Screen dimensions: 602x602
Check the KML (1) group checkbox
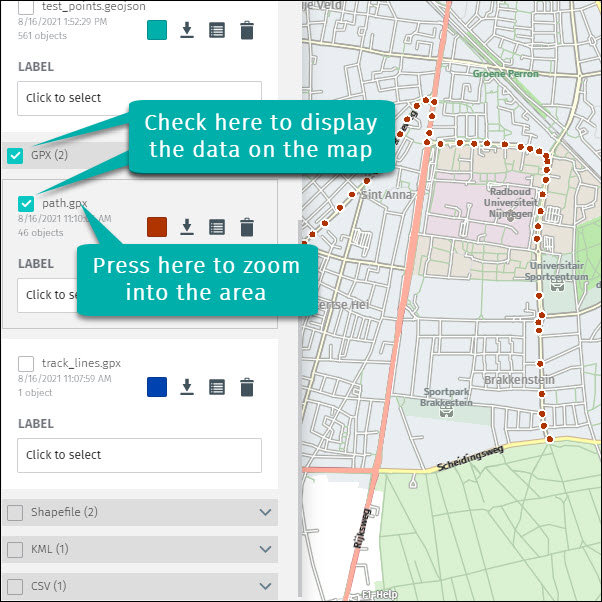click(x=15, y=549)
